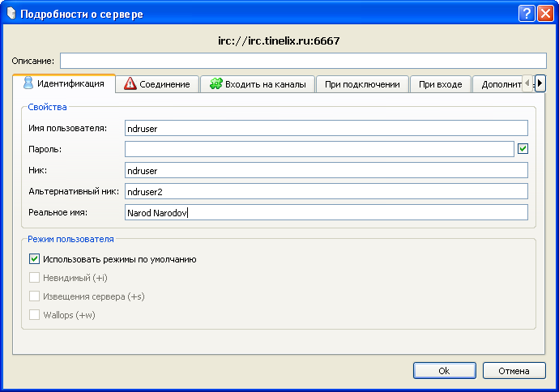Toggle the checkbox next to password field

click(x=523, y=149)
